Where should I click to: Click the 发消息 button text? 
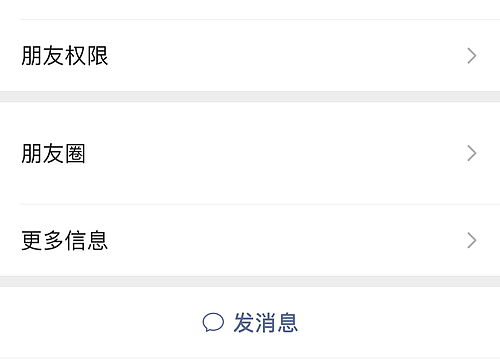[x=265, y=323]
